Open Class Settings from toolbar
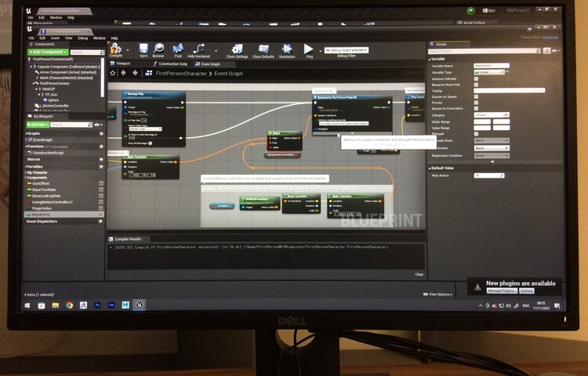 237,49
